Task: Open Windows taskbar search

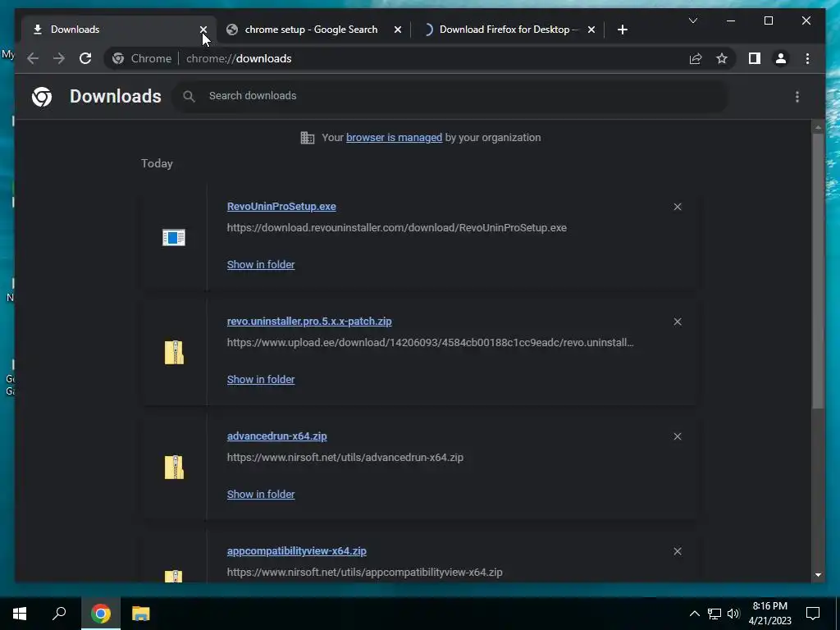Action: pos(59,614)
